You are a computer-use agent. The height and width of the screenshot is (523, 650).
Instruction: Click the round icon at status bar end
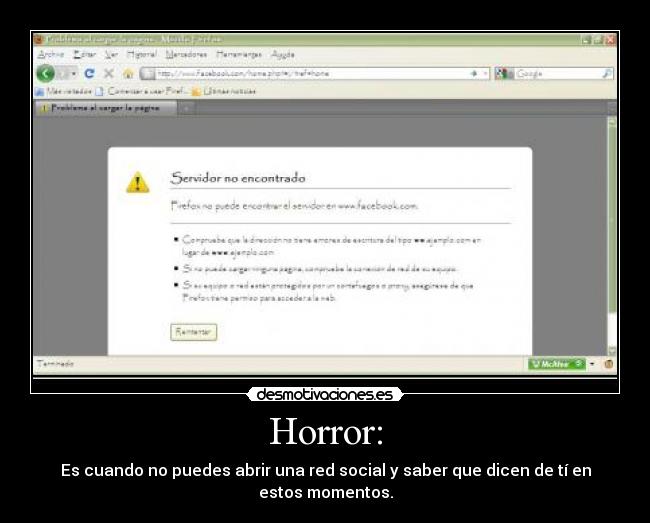tap(608, 364)
